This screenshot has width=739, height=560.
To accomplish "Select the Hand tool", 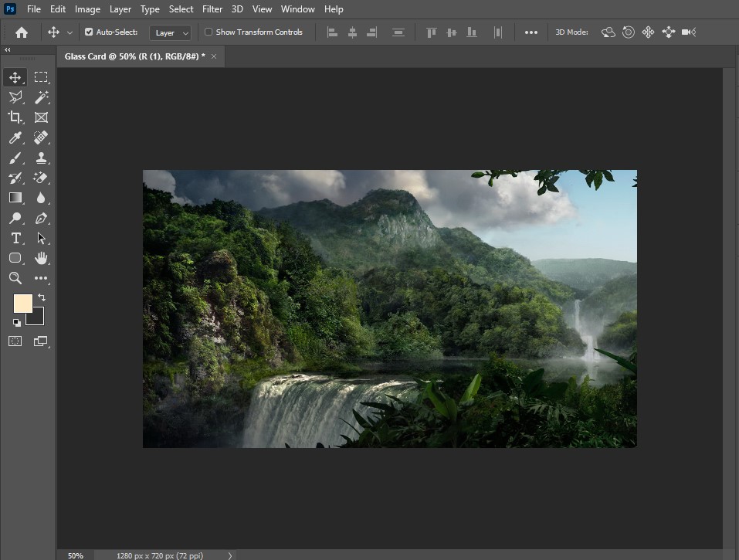I will pos(41,258).
